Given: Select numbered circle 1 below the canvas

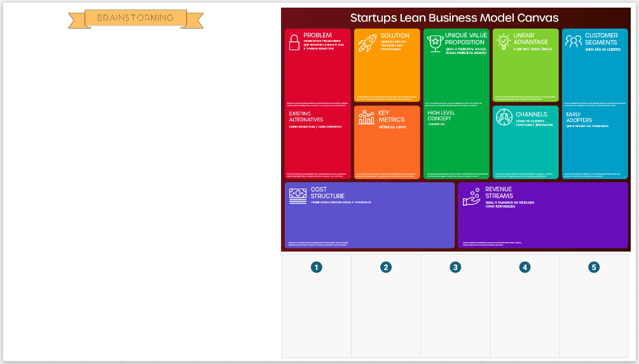Looking at the screenshot, I should (x=316, y=267).
